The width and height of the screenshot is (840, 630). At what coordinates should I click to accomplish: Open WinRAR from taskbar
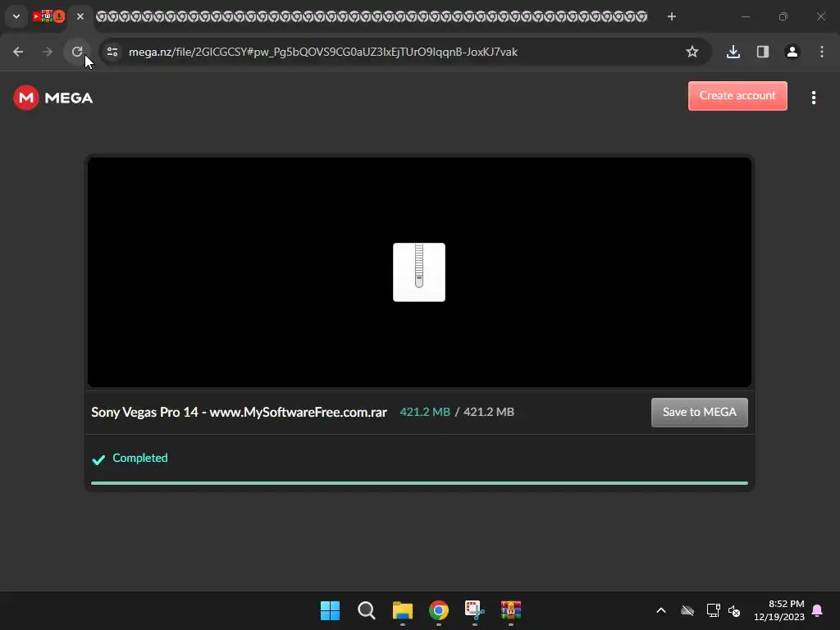click(511, 610)
